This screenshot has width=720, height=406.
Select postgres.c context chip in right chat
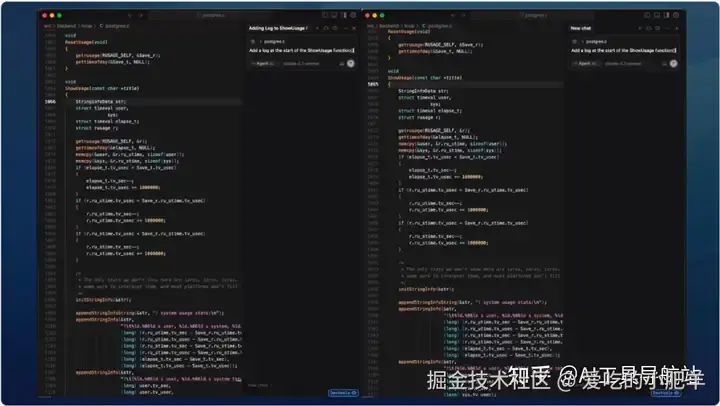click(595, 41)
